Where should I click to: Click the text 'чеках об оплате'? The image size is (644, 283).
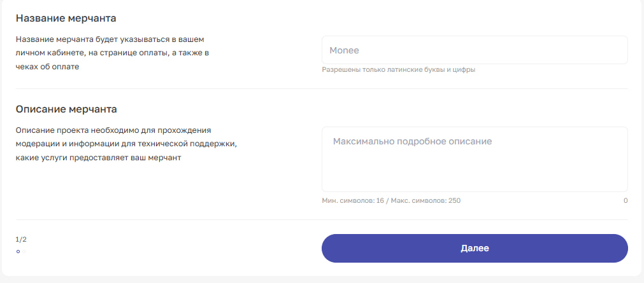48,67
